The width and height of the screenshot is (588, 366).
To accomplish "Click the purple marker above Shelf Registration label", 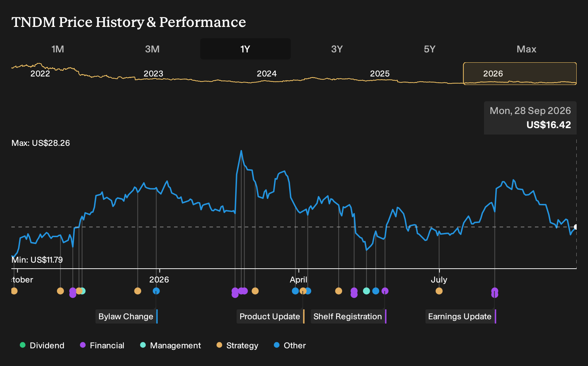I will pyautogui.click(x=385, y=291).
